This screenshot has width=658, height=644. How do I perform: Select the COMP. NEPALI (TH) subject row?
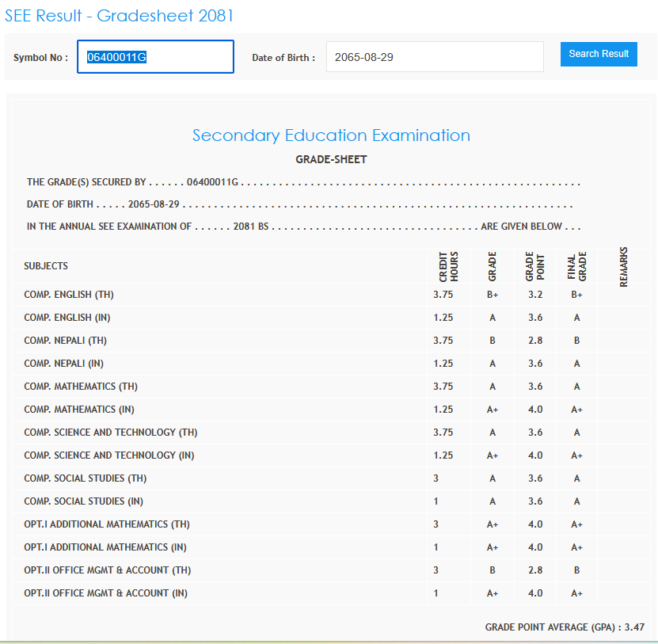click(65, 341)
